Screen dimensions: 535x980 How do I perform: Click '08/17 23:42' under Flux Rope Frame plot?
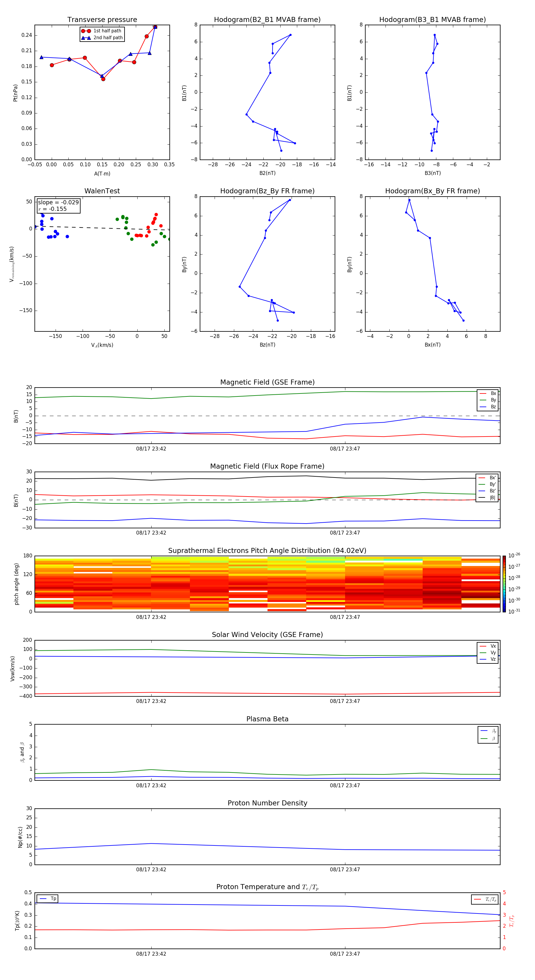151,533
